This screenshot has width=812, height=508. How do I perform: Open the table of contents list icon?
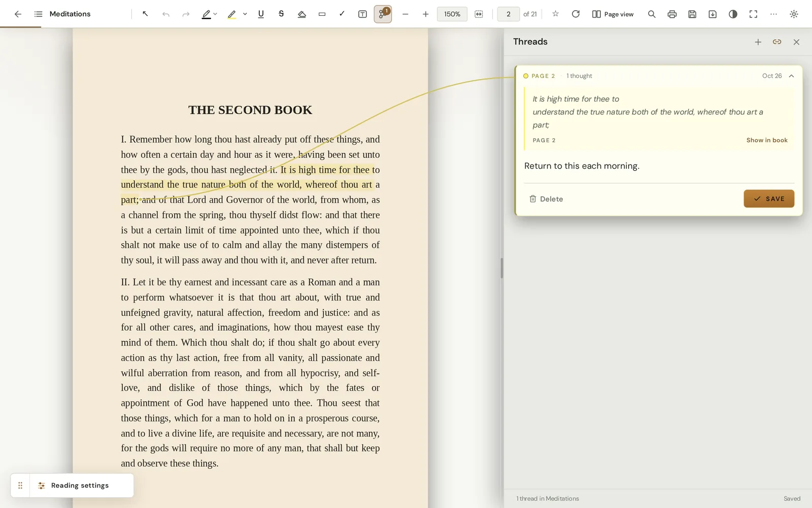pos(38,14)
